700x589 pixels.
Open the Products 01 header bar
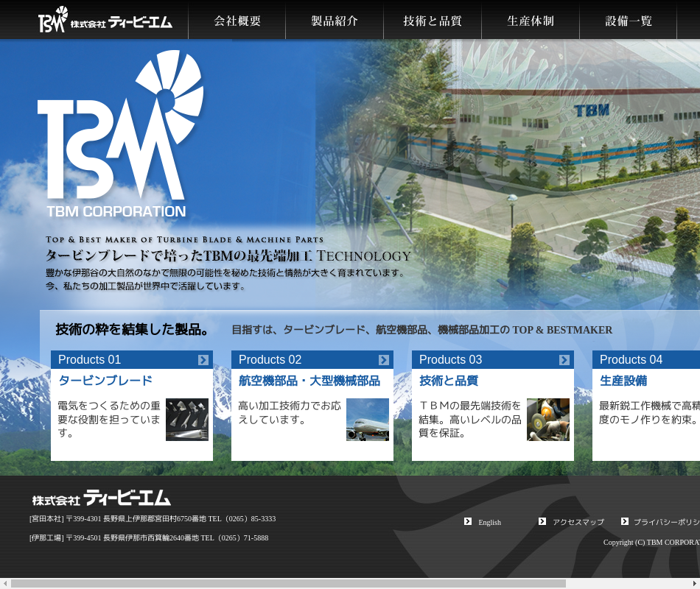(x=132, y=359)
